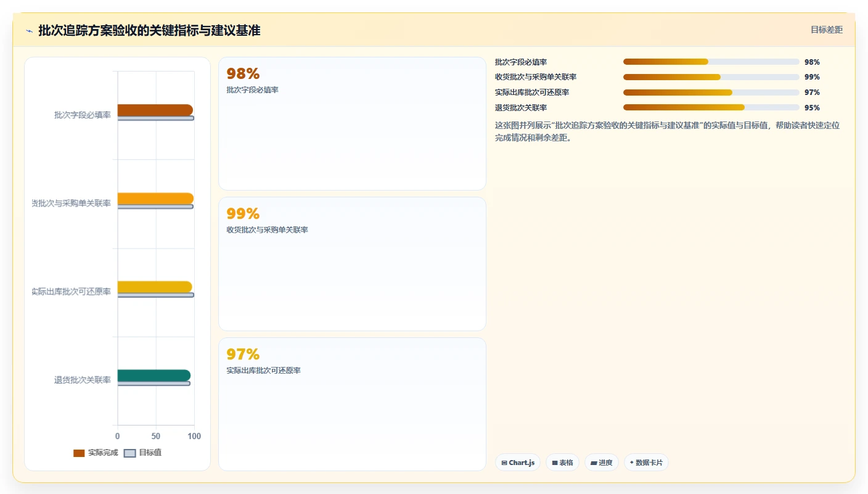Toggle 目标值 legend entry in chart

(x=142, y=453)
